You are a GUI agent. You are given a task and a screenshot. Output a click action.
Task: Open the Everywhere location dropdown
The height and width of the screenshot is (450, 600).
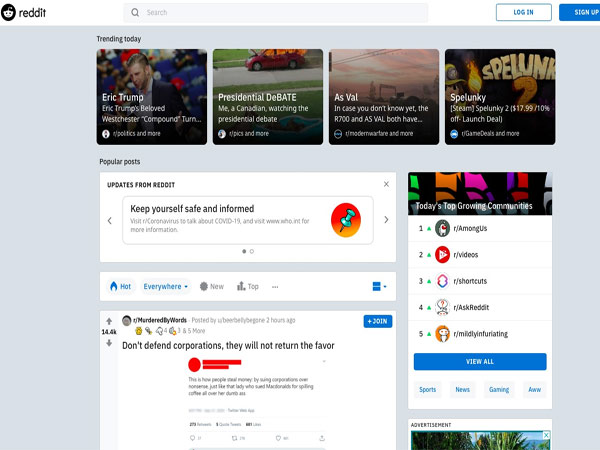coord(166,286)
